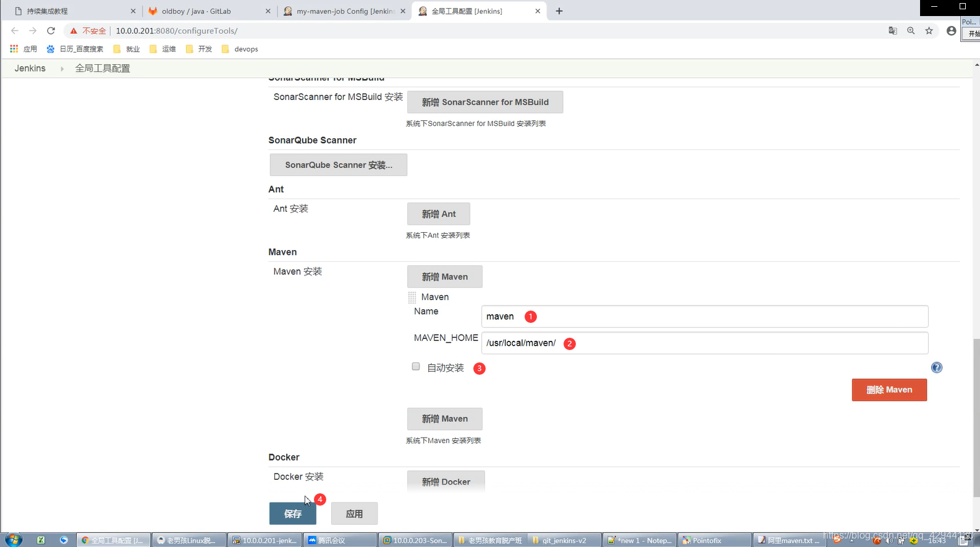Click the upper 新增 Maven button
The height and width of the screenshot is (547, 980).
[445, 277]
